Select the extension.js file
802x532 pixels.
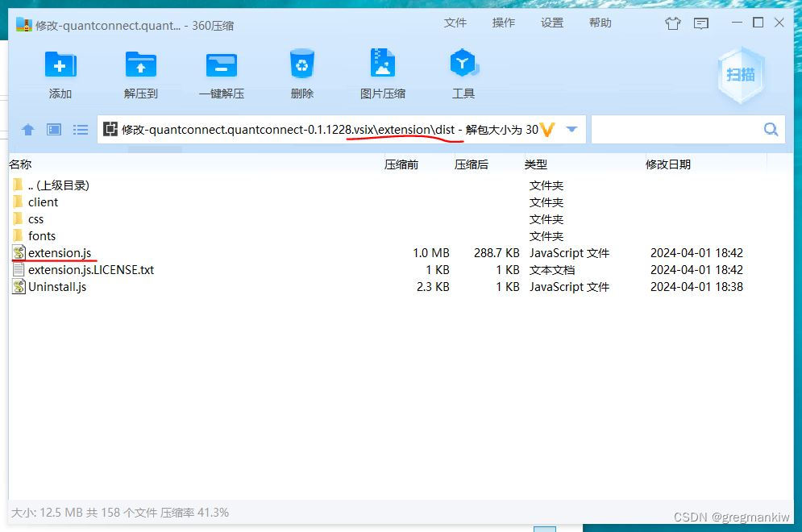point(401,253)
